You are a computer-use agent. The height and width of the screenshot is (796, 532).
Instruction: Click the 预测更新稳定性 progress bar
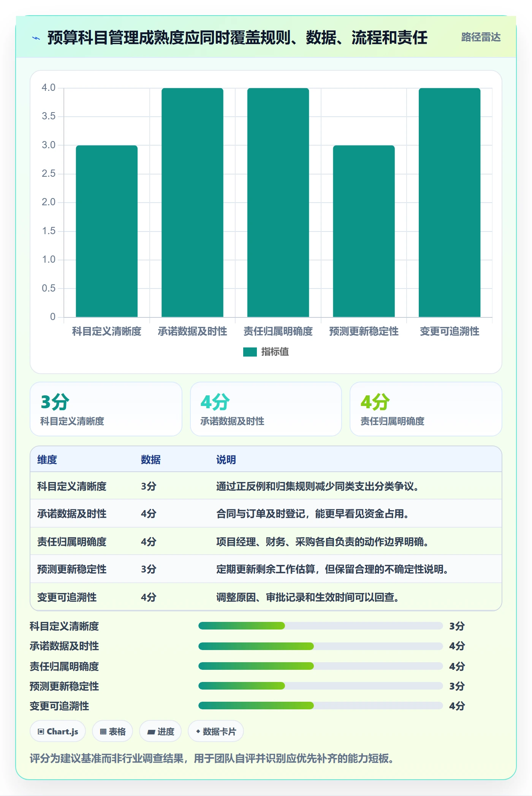click(x=321, y=686)
